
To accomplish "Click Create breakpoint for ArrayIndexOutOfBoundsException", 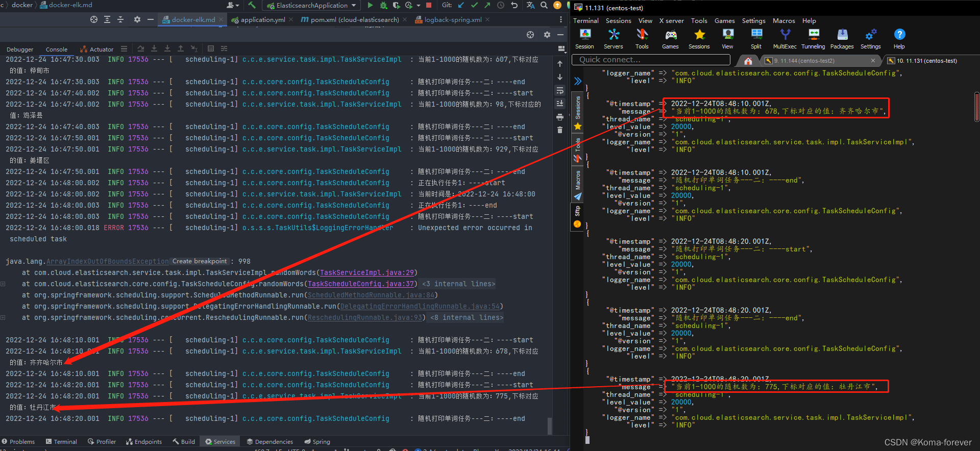I will click(199, 261).
